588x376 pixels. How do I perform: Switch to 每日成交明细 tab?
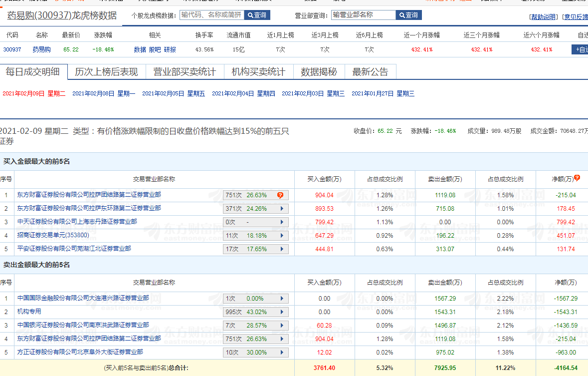33,72
